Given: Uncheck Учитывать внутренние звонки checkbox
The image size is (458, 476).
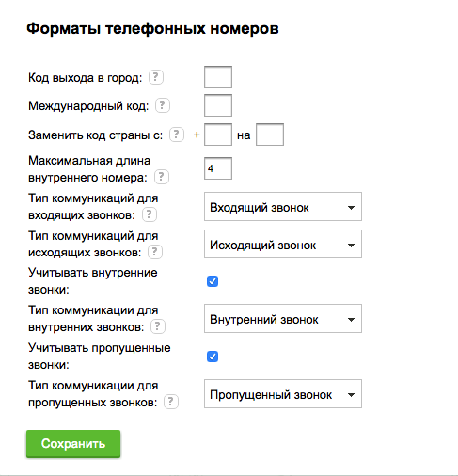Looking at the screenshot, I should pyautogui.click(x=213, y=281).
